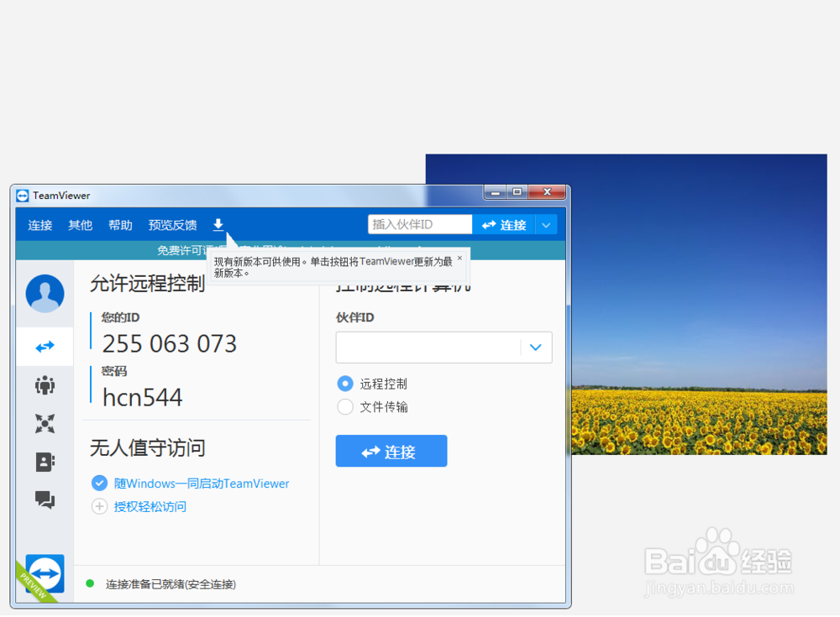Click the TeamViewer preview logo icon
Viewport: 840px width, 617px height.
click(45, 573)
